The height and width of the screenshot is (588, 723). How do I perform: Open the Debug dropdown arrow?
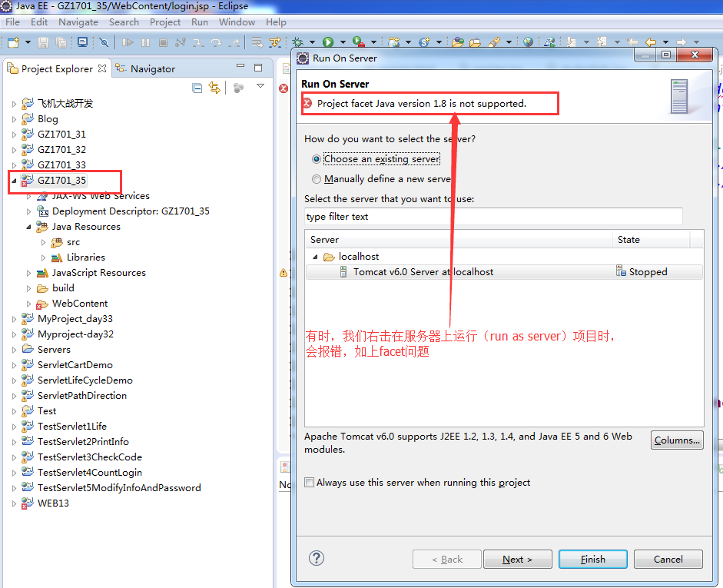click(x=312, y=42)
